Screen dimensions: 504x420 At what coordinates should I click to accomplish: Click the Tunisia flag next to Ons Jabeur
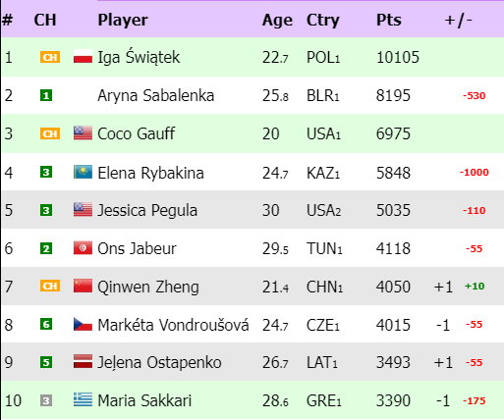(83, 248)
